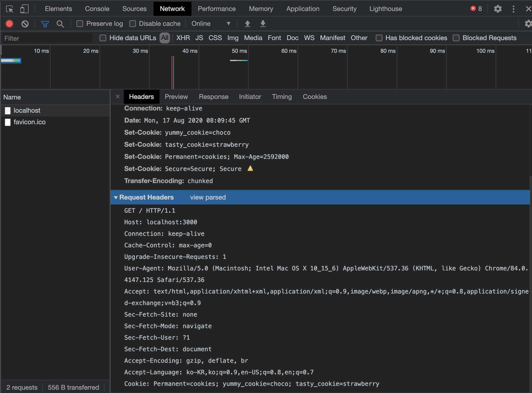Open the Online throttling dropdown
This screenshot has width=532, height=393.
coord(211,24)
